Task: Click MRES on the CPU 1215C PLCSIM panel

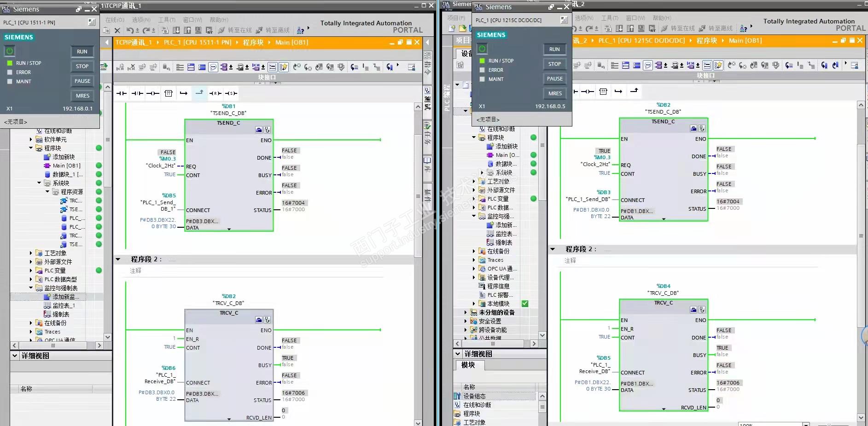Action: 555,93
